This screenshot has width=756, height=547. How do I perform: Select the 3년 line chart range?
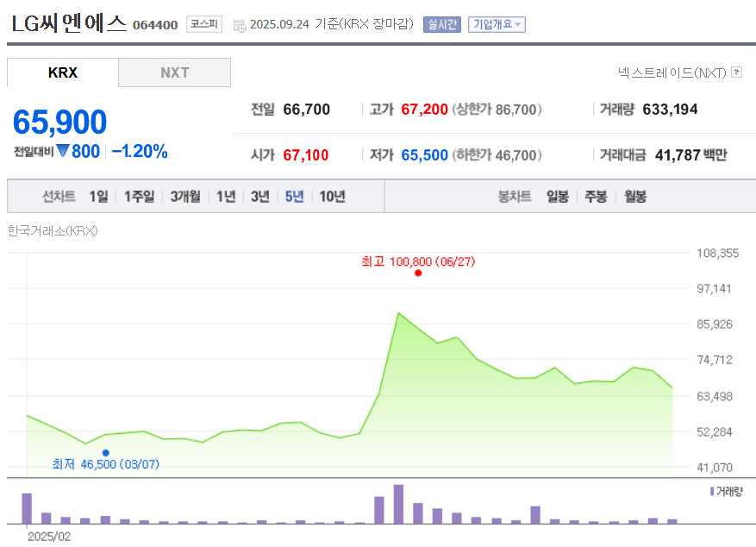[259, 197]
